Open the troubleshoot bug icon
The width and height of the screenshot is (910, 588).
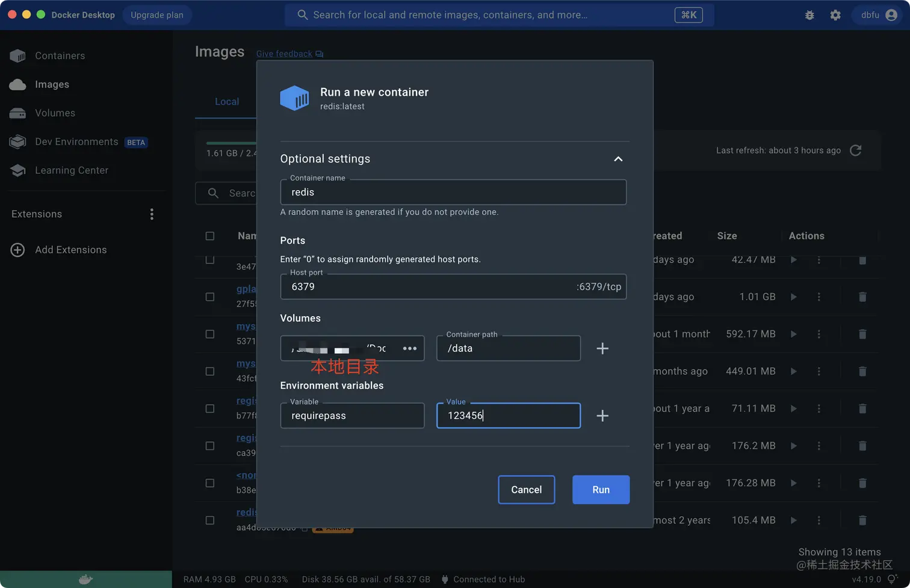click(809, 15)
